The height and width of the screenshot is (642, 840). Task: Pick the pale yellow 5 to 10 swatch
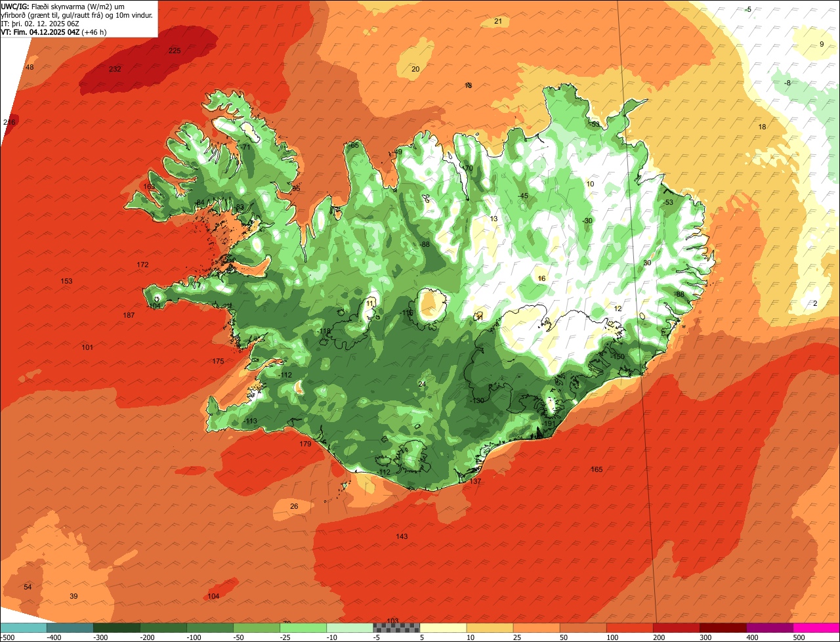[443, 628]
